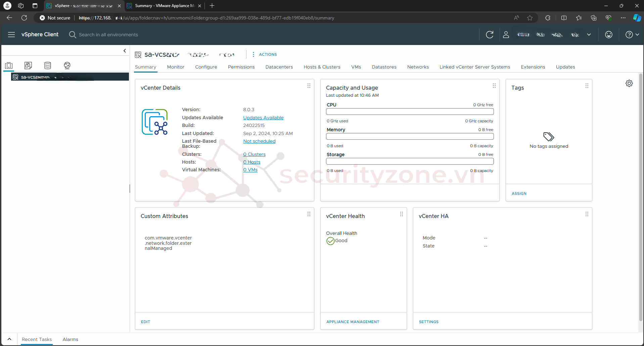Viewport: 644px width, 346px height.
Task: Switch to Hosts and Clusters inventory view
Action: pos(9,66)
